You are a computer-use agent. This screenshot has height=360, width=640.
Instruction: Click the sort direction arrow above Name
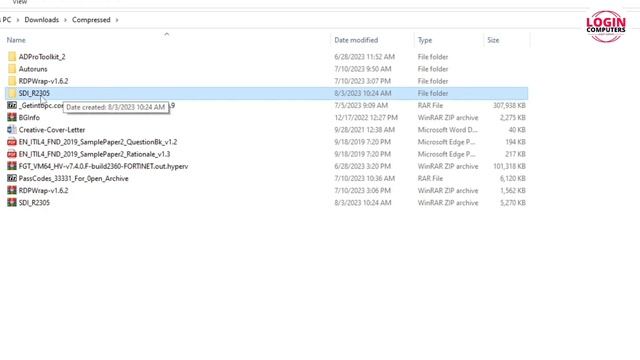pyautogui.click(x=167, y=34)
